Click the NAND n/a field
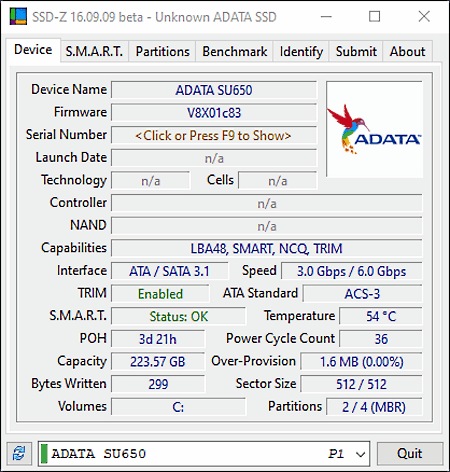Image resolution: width=450 pixels, height=472 pixels. tap(267, 226)
